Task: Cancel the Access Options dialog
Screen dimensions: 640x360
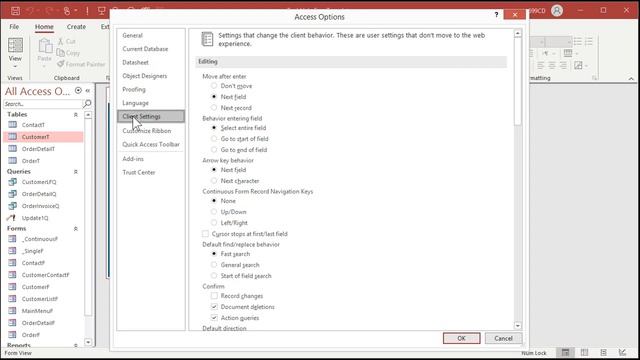Action: coord(503,338)
